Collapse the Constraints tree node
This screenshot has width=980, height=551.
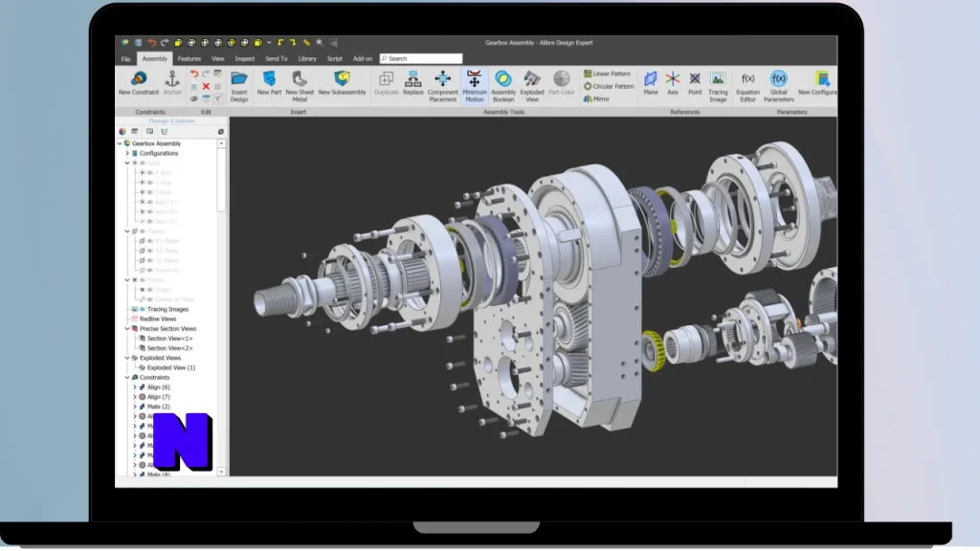[x=127, y=377]
